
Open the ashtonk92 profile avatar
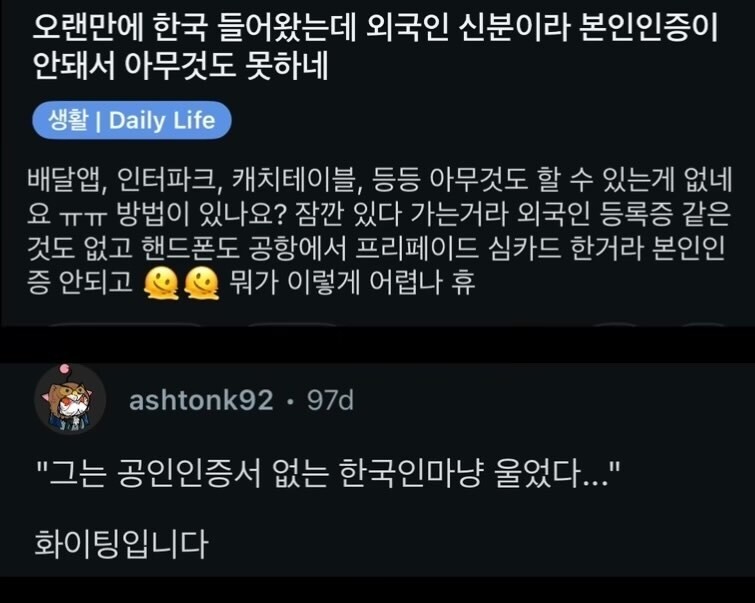pos(70,400)
